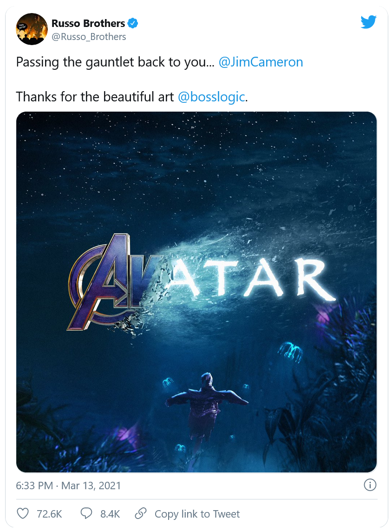392x532 pixels.
Task: Visit the @bosslogic mention link
Action: pos(211,97)
